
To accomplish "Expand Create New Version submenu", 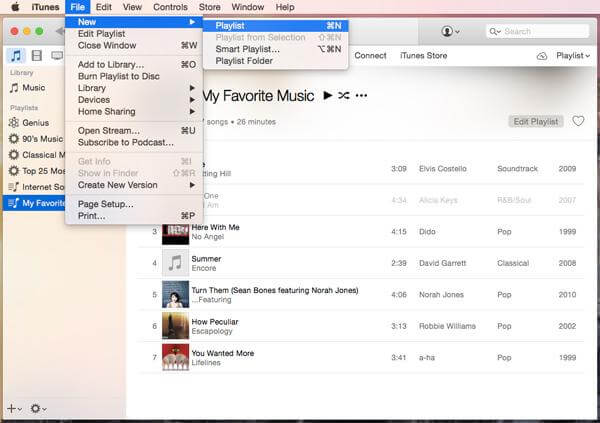I will 134,185.
